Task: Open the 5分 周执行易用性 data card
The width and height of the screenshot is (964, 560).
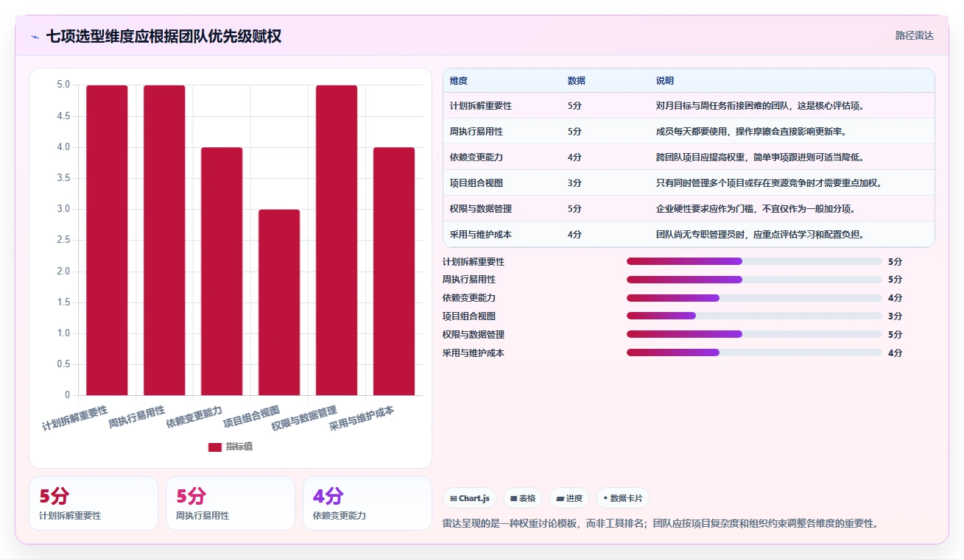Action: pos(231,503)
